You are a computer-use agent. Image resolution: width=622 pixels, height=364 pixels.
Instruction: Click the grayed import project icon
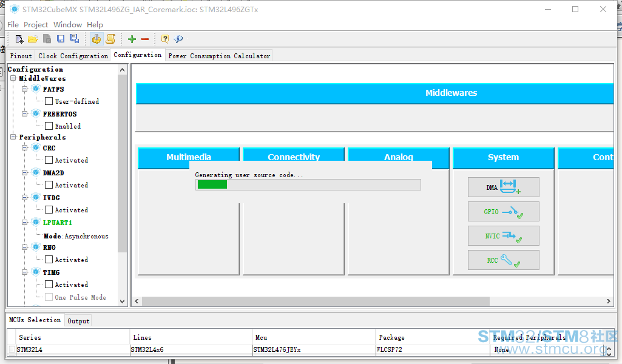(x=47, y=39)
